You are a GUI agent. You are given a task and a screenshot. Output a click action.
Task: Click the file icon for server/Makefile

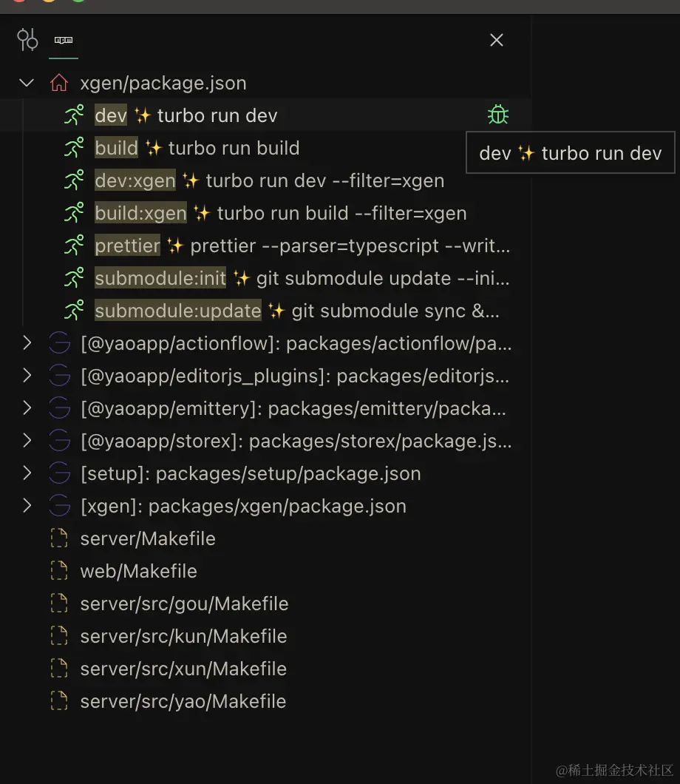tap(59, 538)
